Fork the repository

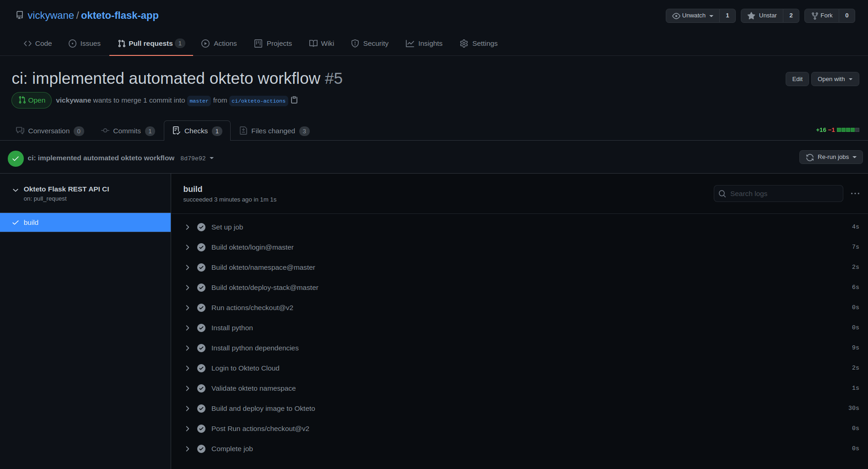[x=822, y=16]
